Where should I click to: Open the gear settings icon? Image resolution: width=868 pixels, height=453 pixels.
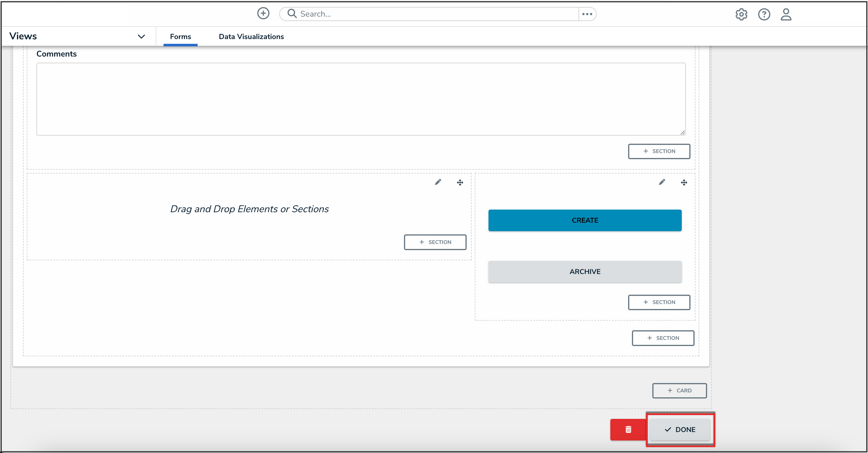741,14
